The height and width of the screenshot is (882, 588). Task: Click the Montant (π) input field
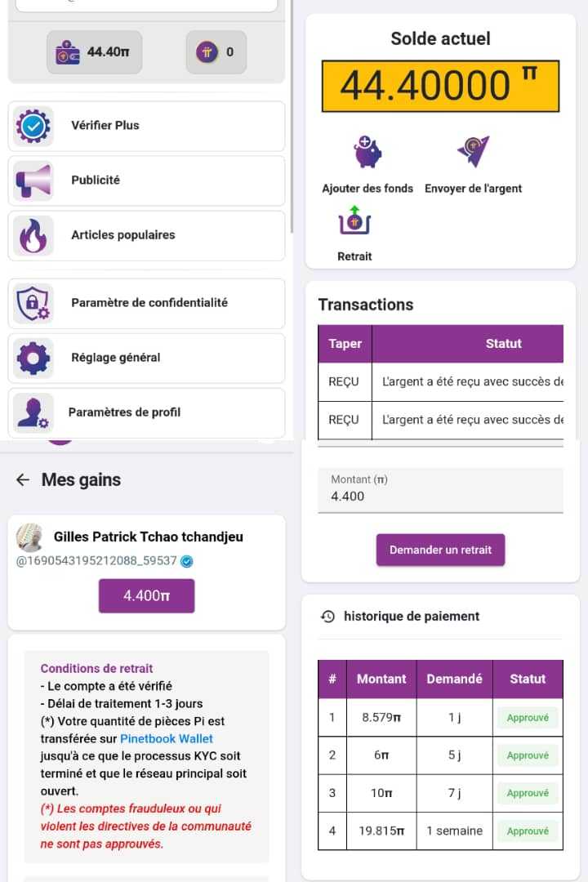click(440, 489)
